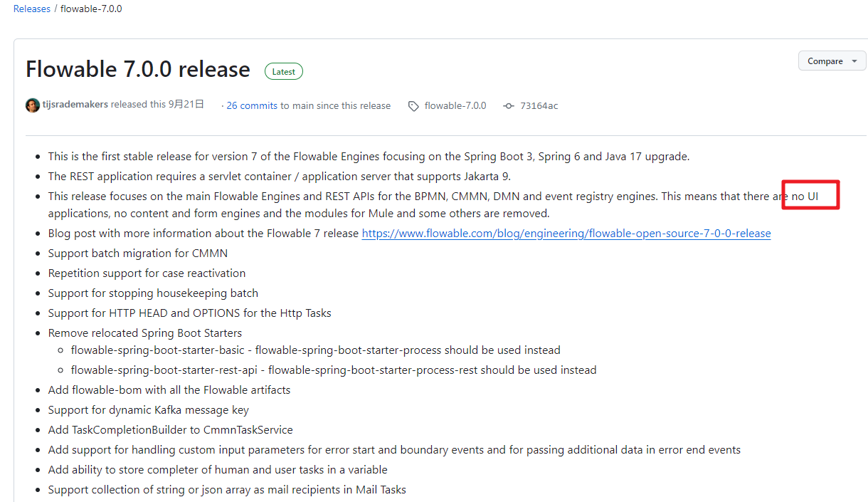Click the "Add flowable-bom" bullet text
The image size is (868, 502).
pyautogui.click(x=169, y=390)
